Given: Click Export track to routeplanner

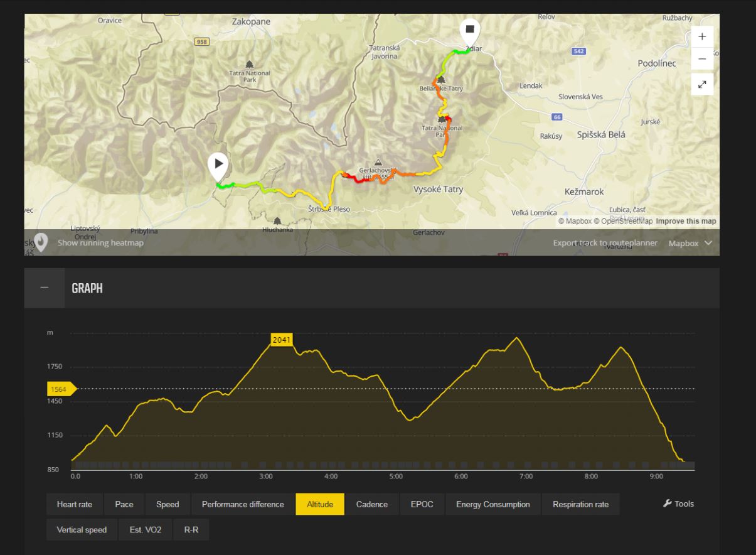Looking at the screenshot, I should point(605,243).
